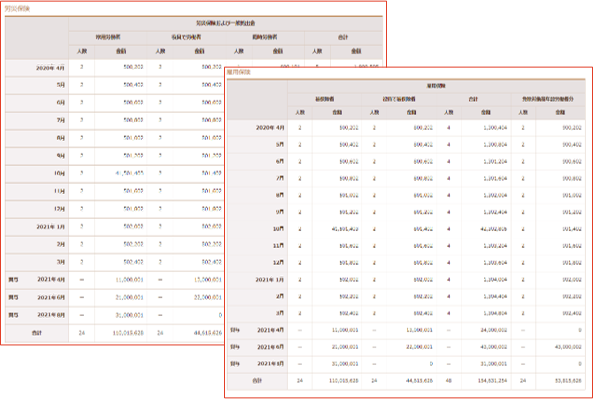This screenshot has height=399, width=593.
Task: Open 賞与 2021年4月 役員で労働者 amount in 労災保険 table
Action: pyautogui.click(x=208, y=280)
